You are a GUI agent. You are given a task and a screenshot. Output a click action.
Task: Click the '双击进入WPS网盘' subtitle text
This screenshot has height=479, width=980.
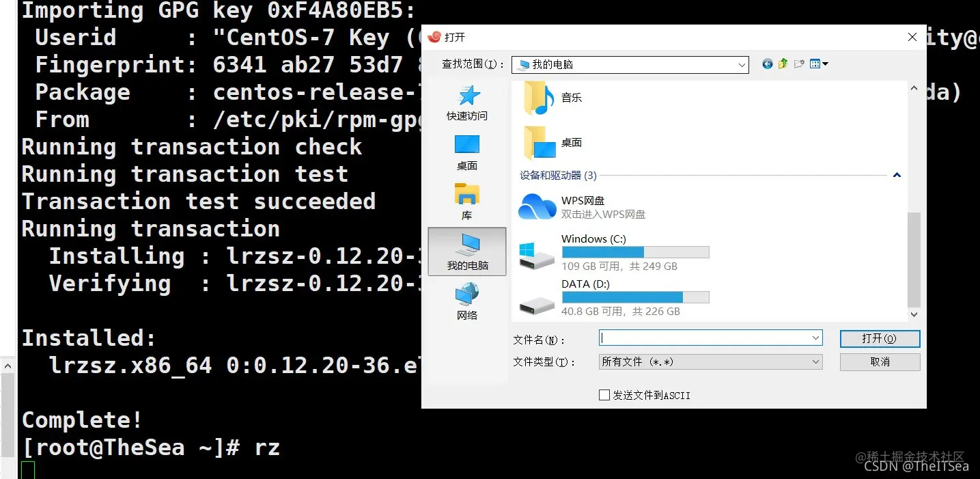click(x=603, y=215)
